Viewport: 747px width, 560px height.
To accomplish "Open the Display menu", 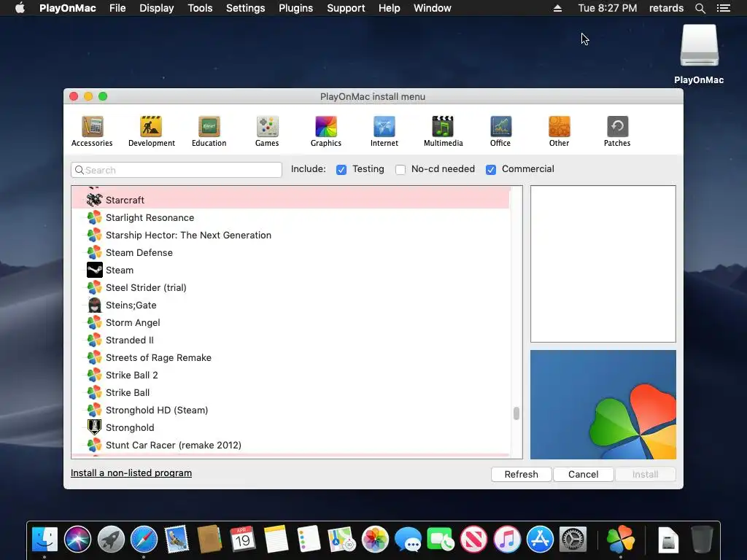I will (x=156, y=8).
